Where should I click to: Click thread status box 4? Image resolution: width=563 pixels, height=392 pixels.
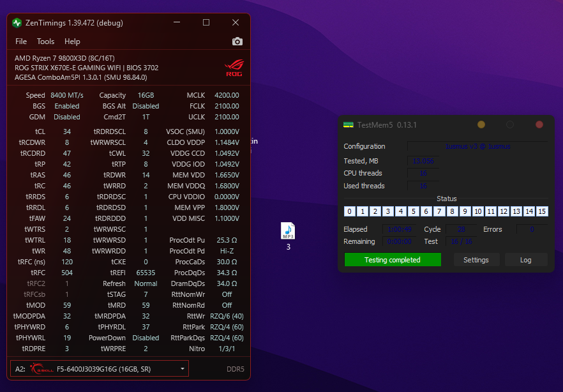point(401,211)
